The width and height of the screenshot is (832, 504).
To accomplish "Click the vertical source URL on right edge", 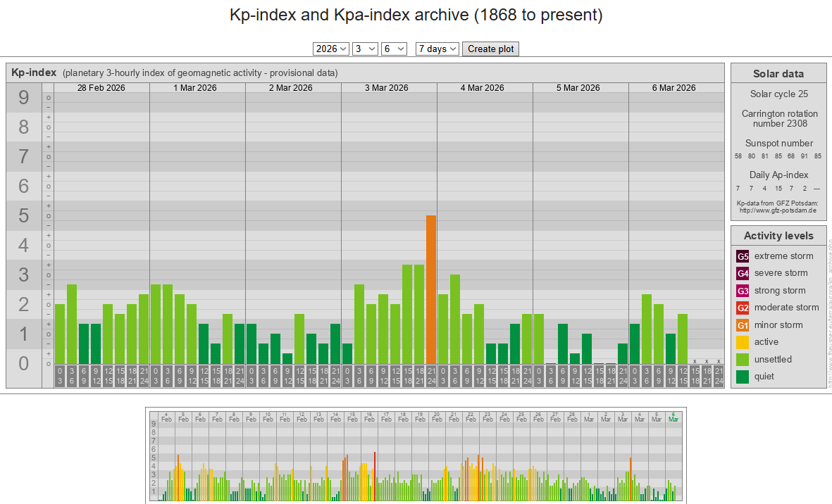I will pos(829,310).
